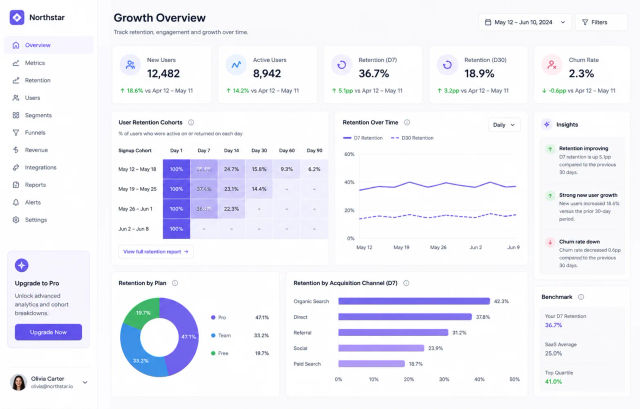
Task: Click View full retention report link
Action: (156, 252)
